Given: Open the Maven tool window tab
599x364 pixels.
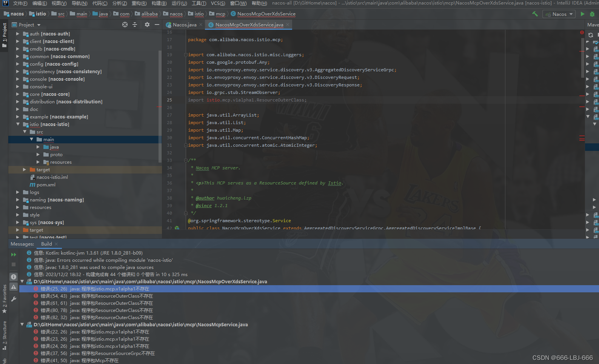Looking at the screenshot, I should (593, 25).
